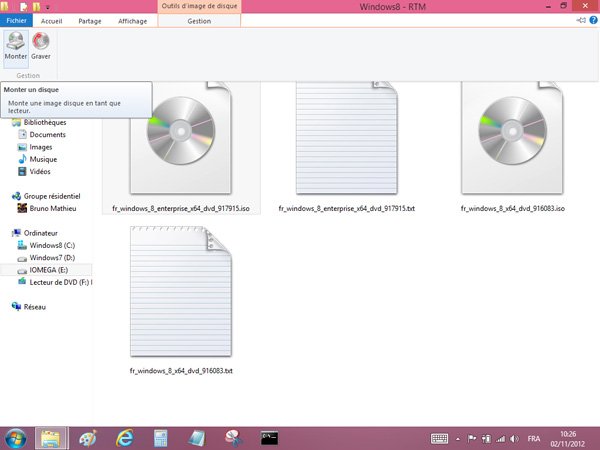Click file name fr_windows_8_enterprise_x64_dvd_917915.iso
This screenshot has height=450, width=600.
[x=181, y=209]
